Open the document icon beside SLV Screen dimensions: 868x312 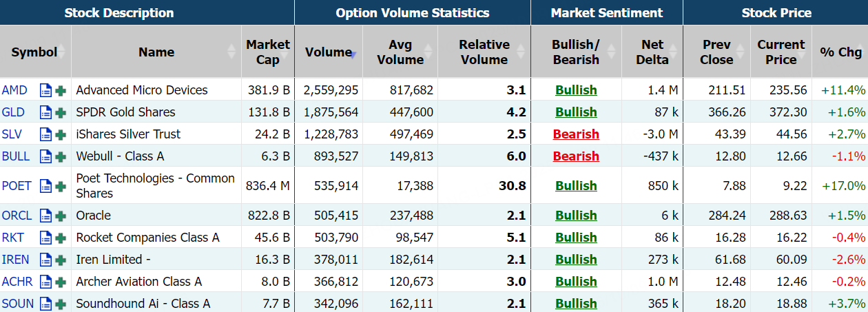tap(45, 134)
